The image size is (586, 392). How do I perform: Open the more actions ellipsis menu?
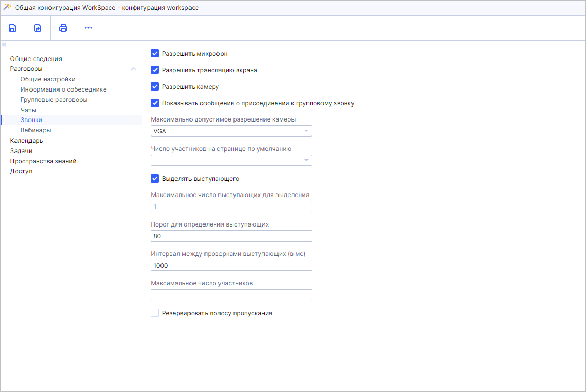(89, 28)
